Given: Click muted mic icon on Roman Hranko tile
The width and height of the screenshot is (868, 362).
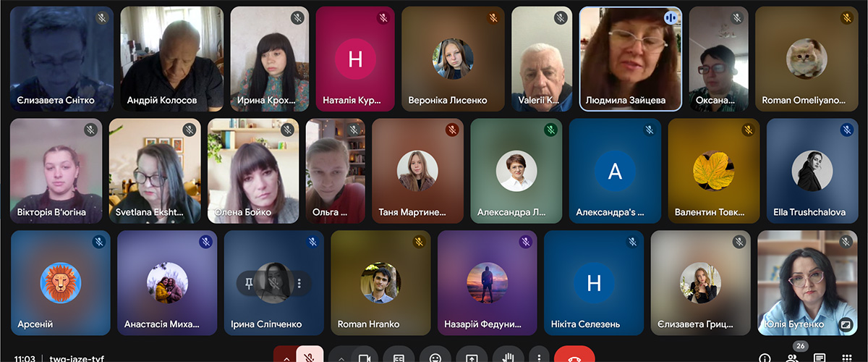Looking at the screenshot, I should (420, 242).
